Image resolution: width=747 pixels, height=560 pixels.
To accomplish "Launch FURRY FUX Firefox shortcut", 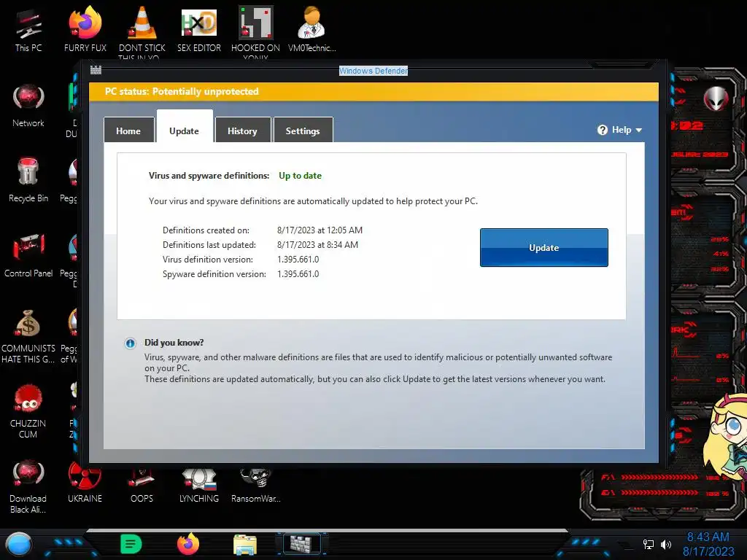I will click(85, 29).
